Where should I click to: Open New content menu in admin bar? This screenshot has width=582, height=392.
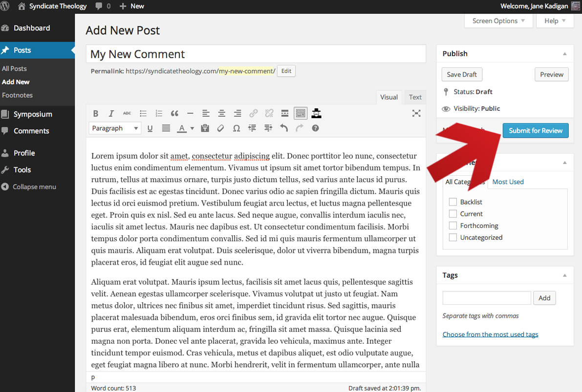(x=132, y=6)
